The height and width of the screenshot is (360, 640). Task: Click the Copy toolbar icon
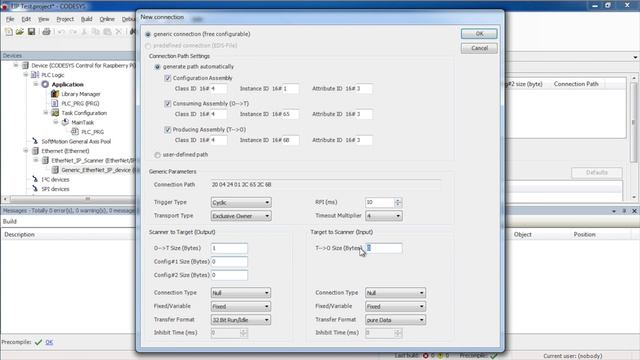coord(96,31)
